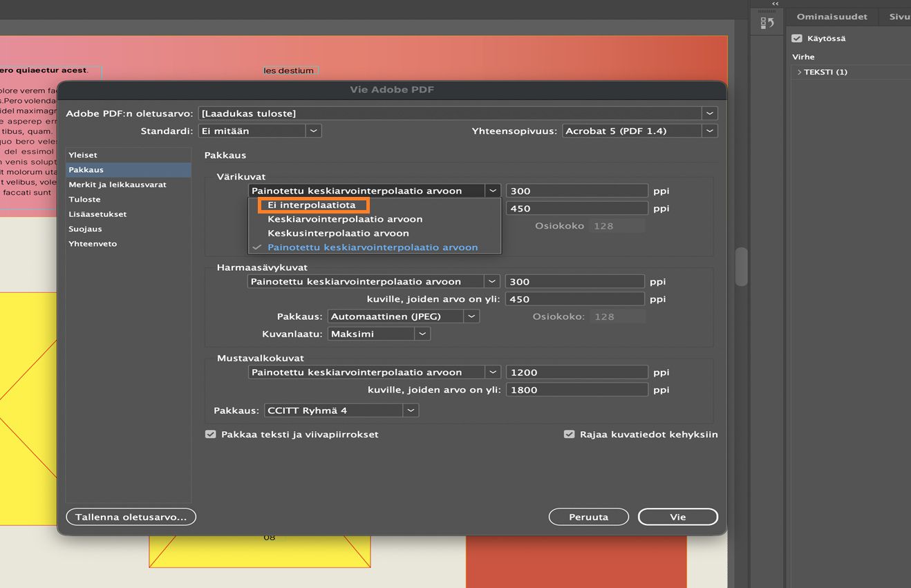This screenshot has height=588, width=911.
Task: Open Yhteenveto section in sidebar
Action: coord(129,244)
